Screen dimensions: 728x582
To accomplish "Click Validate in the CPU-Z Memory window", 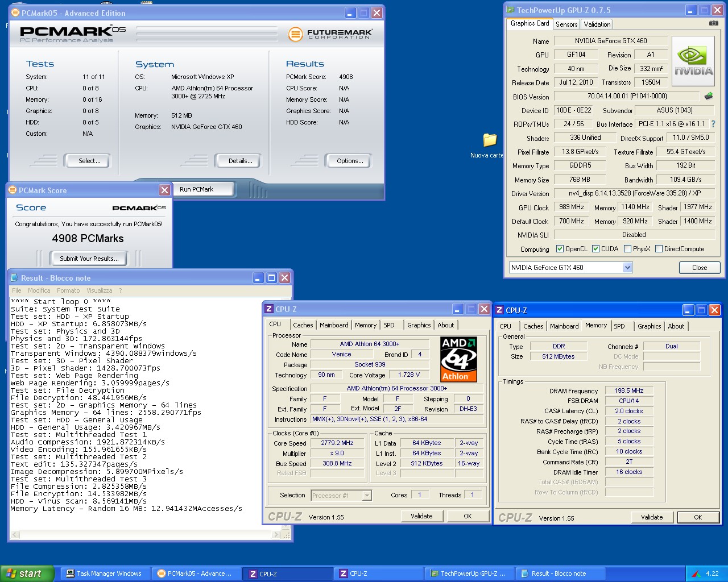I will tap(652, 517).
